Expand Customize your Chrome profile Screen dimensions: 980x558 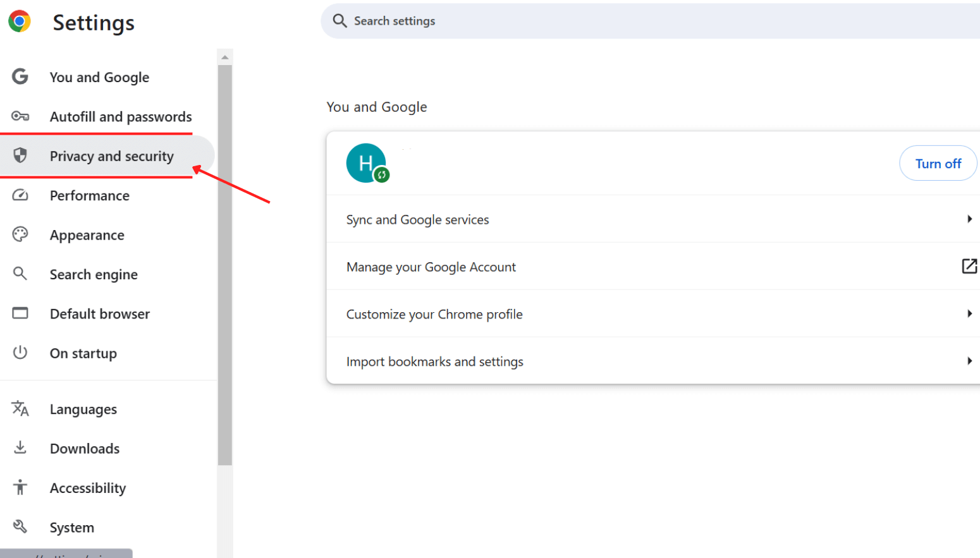pyautogui.click(x=969, y=313)
